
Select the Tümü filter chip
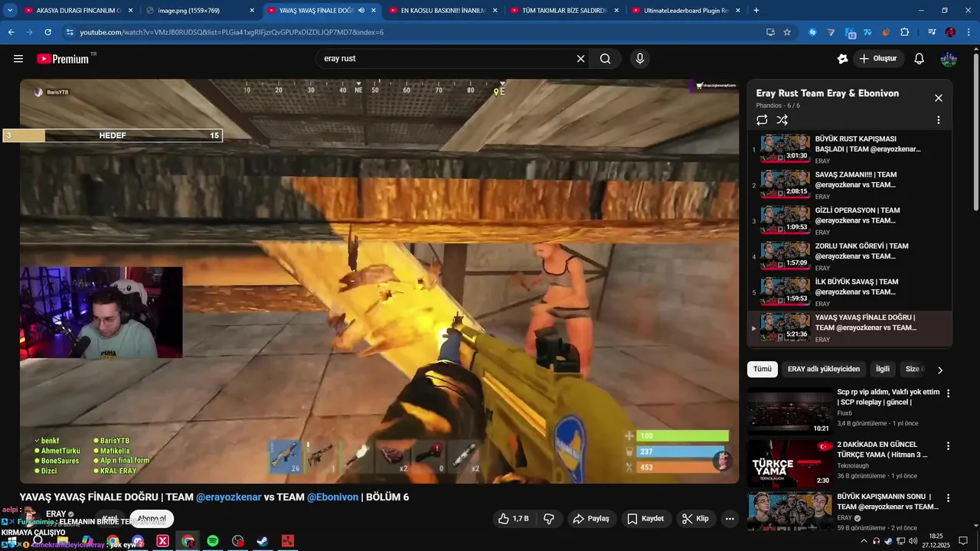point(763,369)
